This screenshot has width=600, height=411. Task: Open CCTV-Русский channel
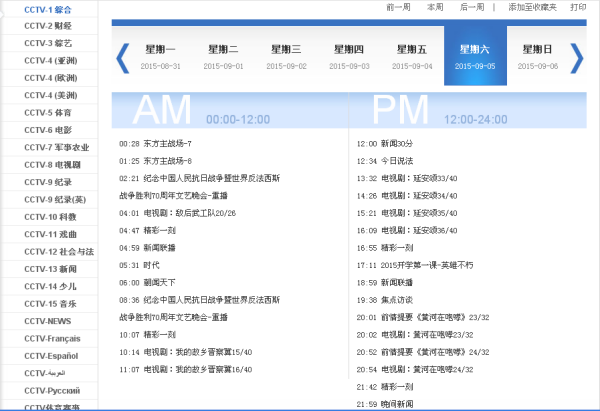(52, 391)
